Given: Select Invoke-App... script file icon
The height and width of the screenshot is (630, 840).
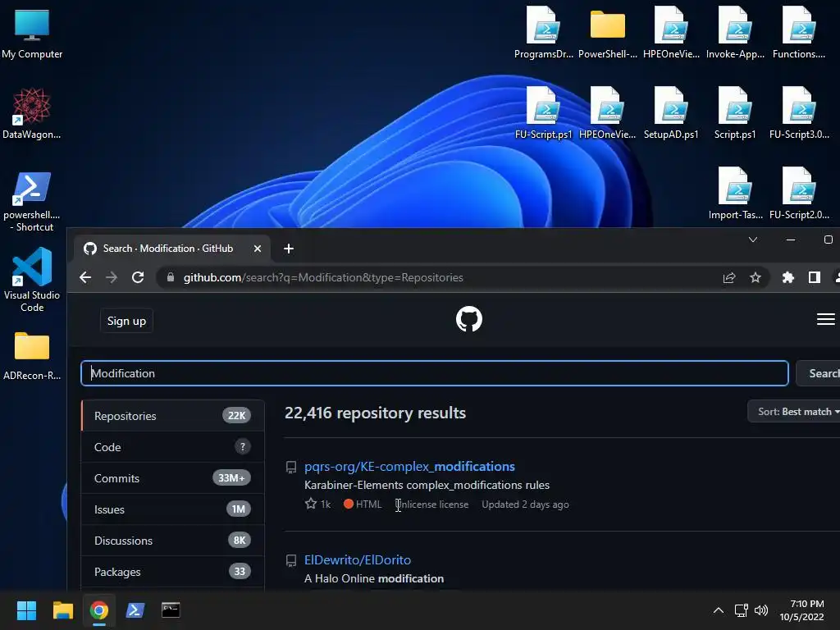Looking at the screenshot, I should [x=735, y=33].
